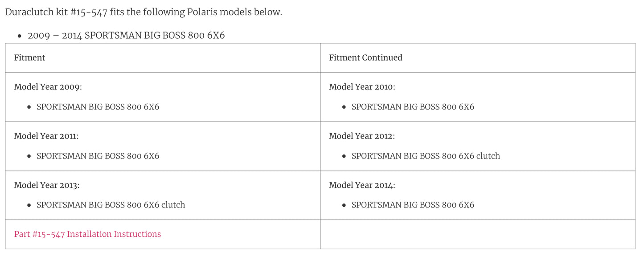Click the Sportsman Big Boss entry under Model Year 2011
The height and width of the screenshot is (256, 644).
pos(98,156)
